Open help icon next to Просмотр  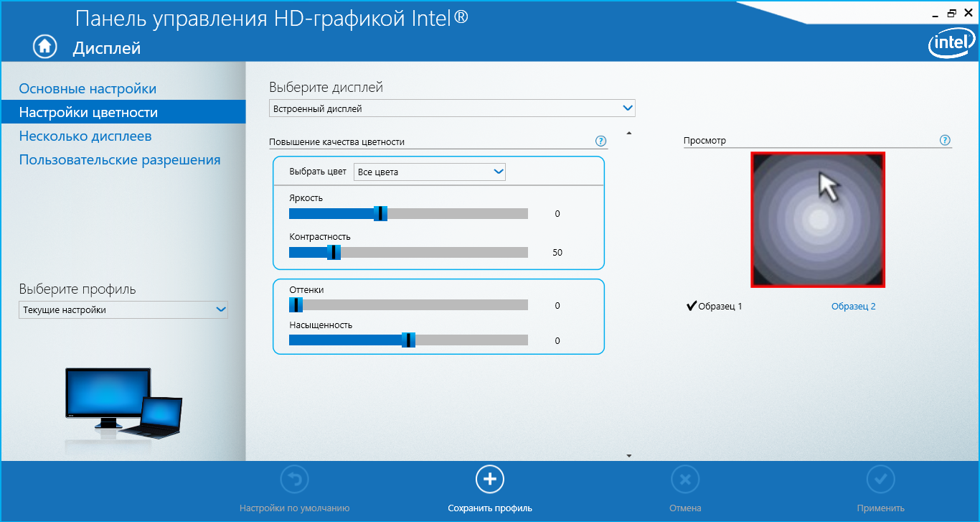point(945,140)
